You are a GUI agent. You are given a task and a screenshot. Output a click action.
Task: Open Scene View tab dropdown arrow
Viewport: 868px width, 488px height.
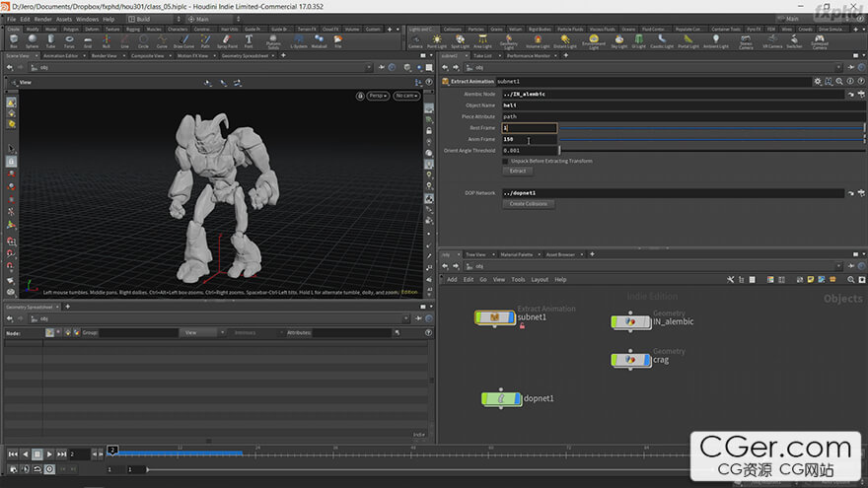(x=36, y=56)
